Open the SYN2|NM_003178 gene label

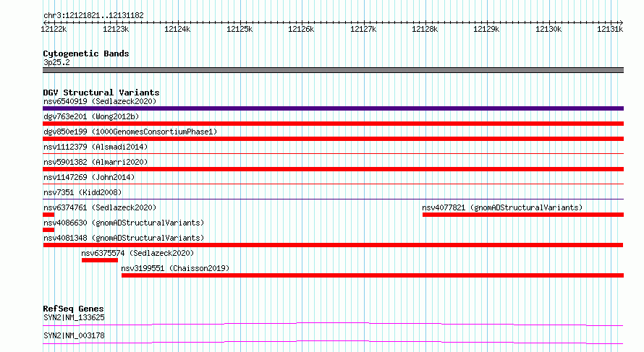(74, 335)
